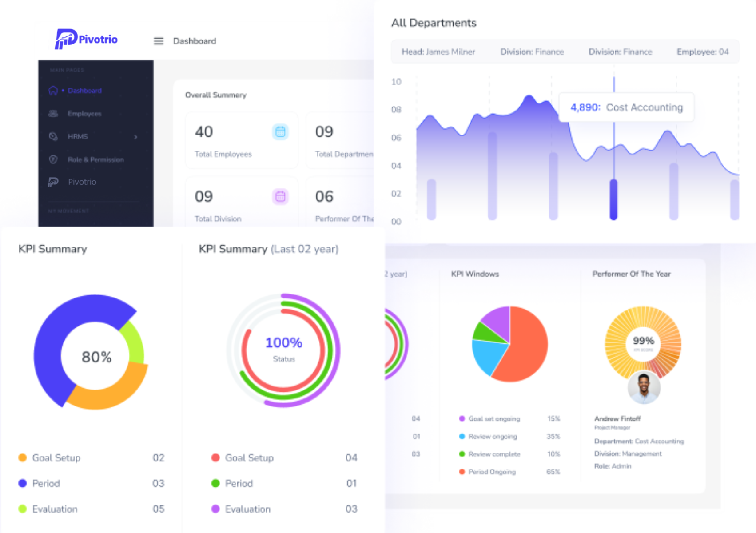
Task: Click the purple Goal set ongoing color dot
Action: pos(461,418)
